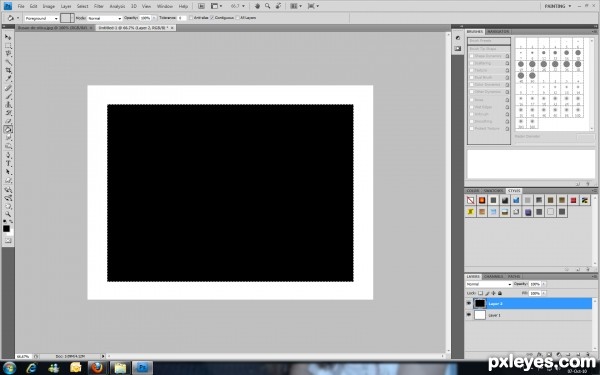Apply the default None style swatch
The width and height of the screenshot is (600, 375).
(471, 200)
